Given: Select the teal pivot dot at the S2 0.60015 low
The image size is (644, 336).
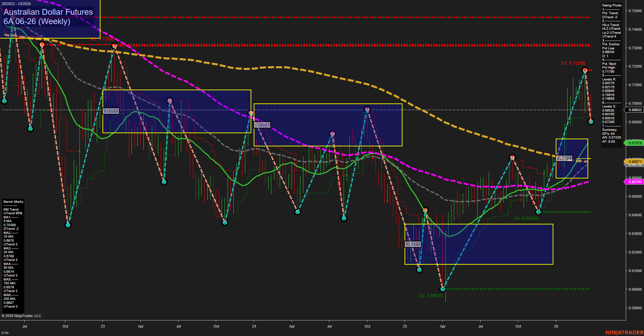Looking at the screenshot, I should [x=443, y=289].
